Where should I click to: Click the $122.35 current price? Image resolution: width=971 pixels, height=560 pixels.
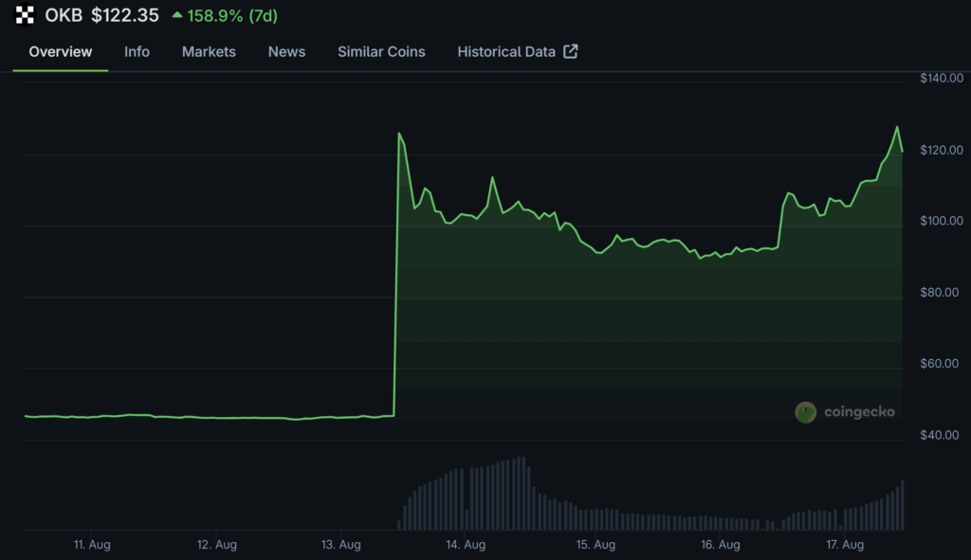125,15
